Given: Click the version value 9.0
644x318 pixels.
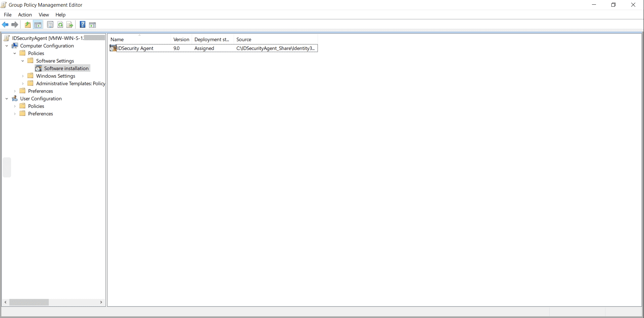Looking at the screenshot, I should (x=177, y=48).
